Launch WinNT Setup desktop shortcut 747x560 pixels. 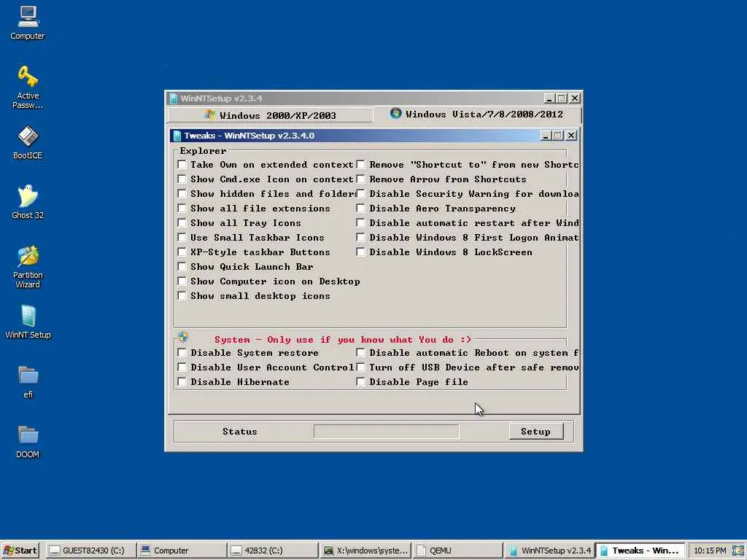pos(28,322)
